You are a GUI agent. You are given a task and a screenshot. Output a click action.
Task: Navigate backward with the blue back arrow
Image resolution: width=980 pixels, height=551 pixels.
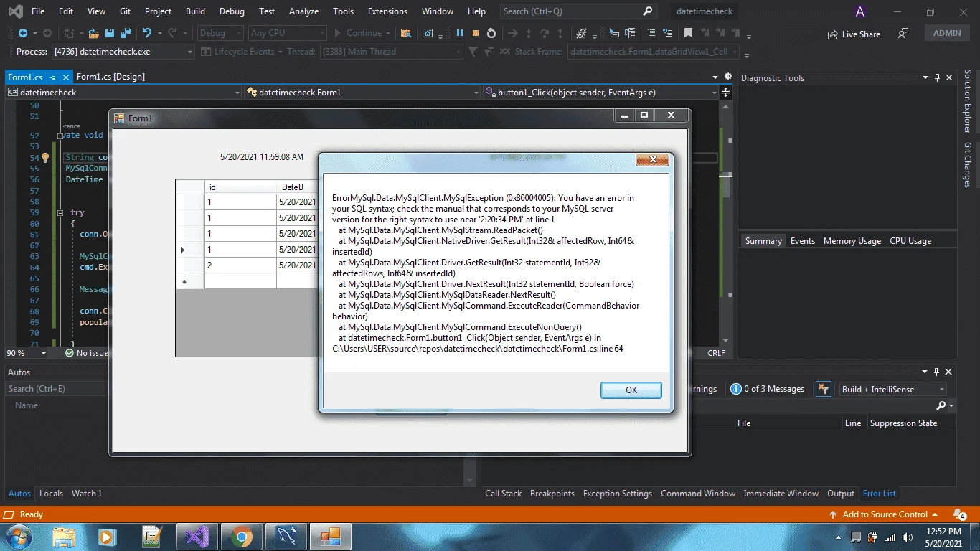[x=23, y=33]
